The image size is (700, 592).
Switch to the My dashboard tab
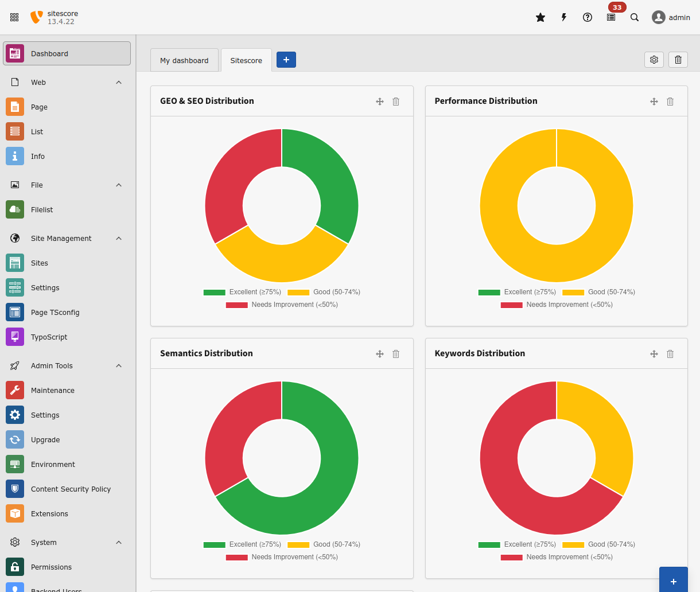(184, 60)
